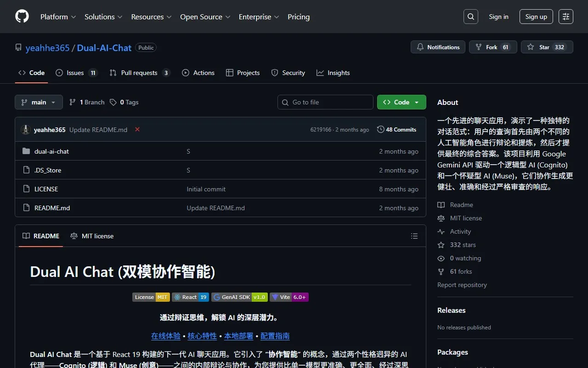Viewport: 588px width, 368px height.
Task: Switch to the Issues tab
Action: point(76,73)
